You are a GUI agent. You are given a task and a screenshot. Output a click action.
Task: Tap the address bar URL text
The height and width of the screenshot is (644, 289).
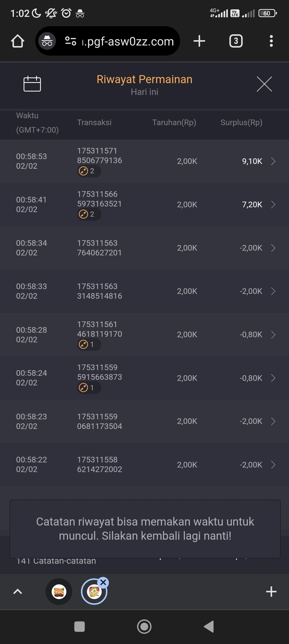pos(128,41)
